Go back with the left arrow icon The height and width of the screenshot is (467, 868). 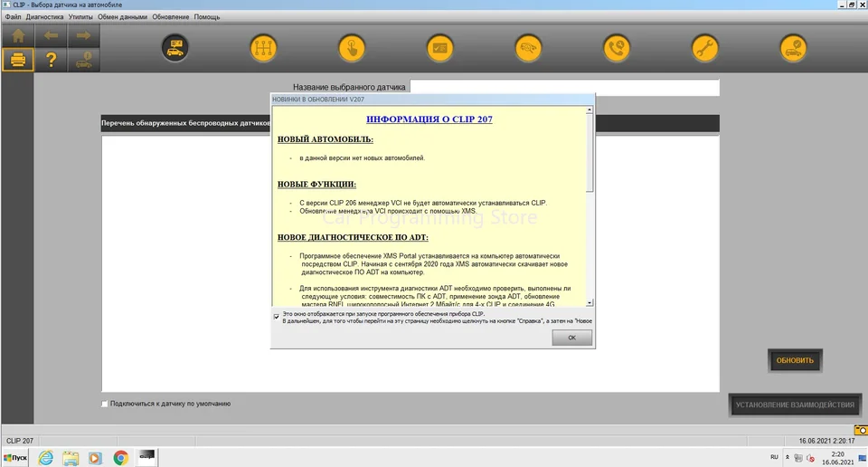coord(51,36)
